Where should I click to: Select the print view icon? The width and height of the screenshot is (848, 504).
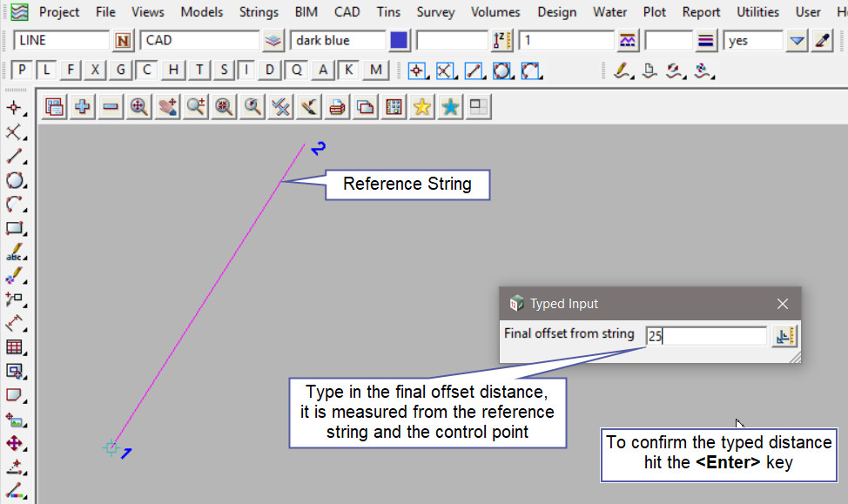338,107
